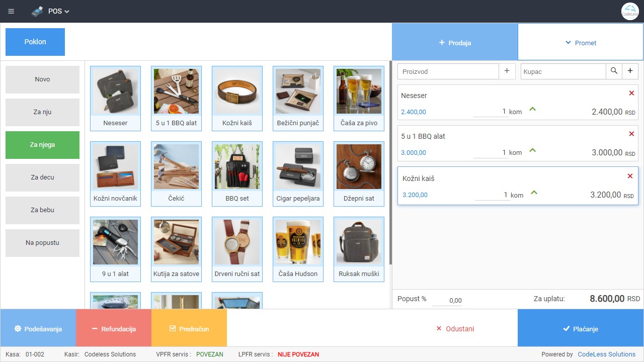Proceed to Plaćanje
The height and width of the screenshot is (362, 644).
tap(581, 328)
